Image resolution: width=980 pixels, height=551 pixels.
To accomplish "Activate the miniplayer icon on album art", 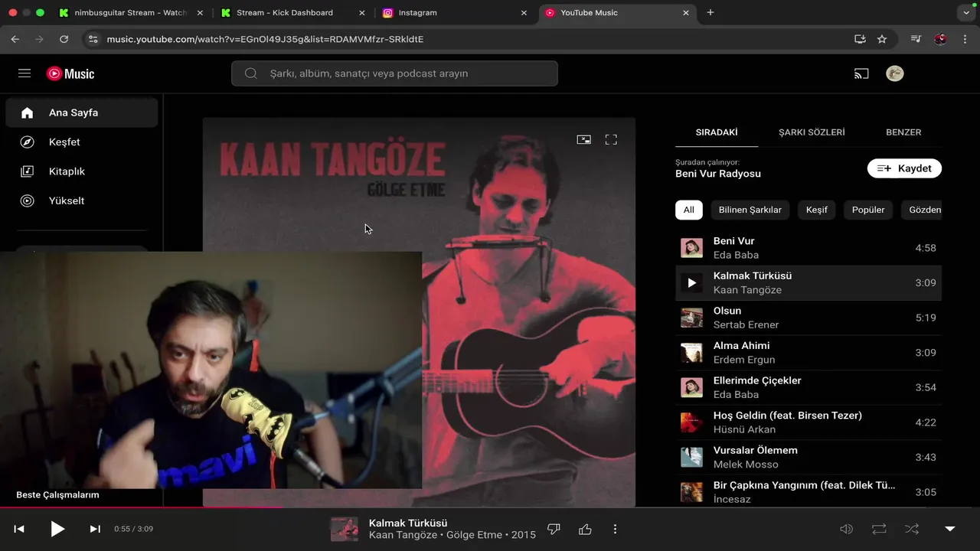I will [584, 139].
